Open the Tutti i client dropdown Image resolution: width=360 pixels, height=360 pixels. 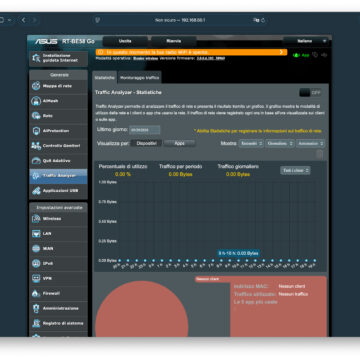coord(295,170)
